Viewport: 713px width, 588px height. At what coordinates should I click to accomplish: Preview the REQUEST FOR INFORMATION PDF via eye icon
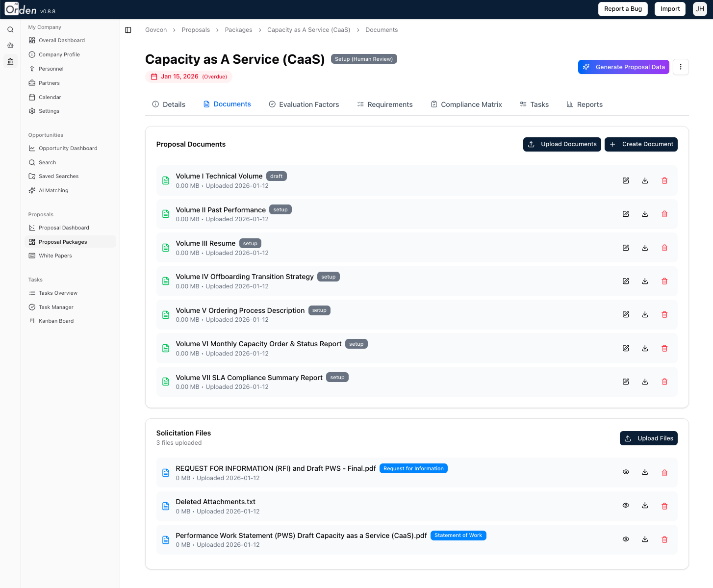tap(626, 472)
